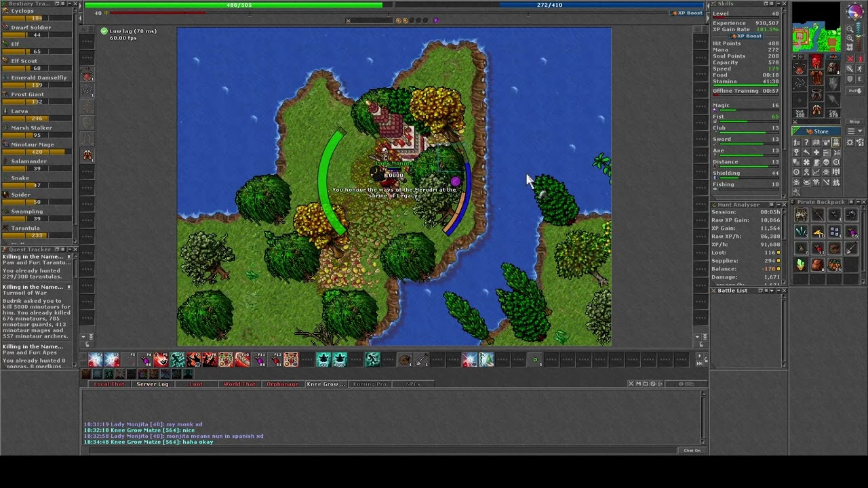Switch to World Chat tab
The width and height of the screenshot is (868, 488).
(x=240, y=384)
